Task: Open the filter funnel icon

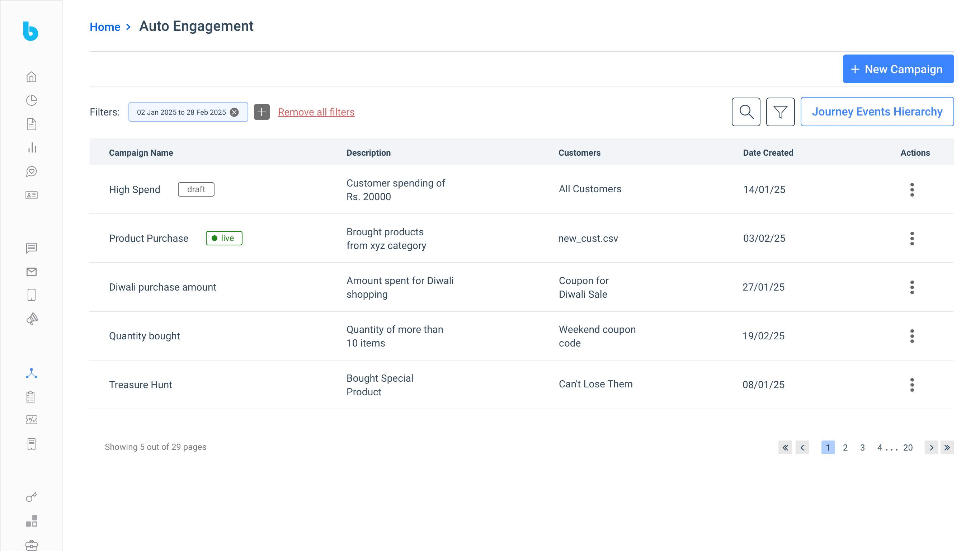Action: point(780,112)
